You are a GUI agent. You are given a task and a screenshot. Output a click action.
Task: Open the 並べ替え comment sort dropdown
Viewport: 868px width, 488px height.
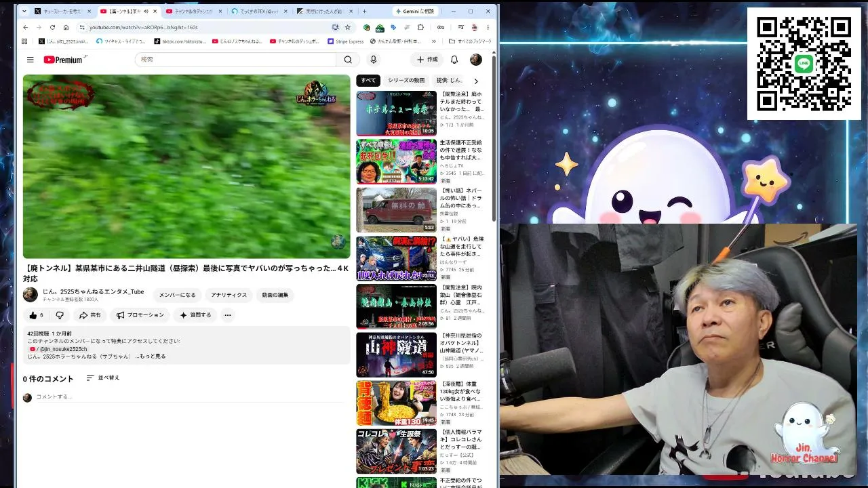(103, 378)
